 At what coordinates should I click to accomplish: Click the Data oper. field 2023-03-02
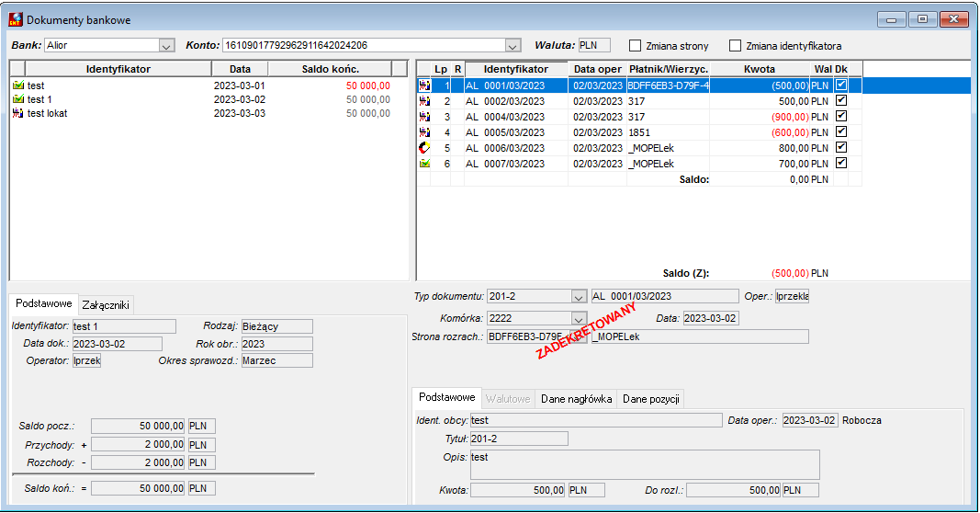pos(810,420)
